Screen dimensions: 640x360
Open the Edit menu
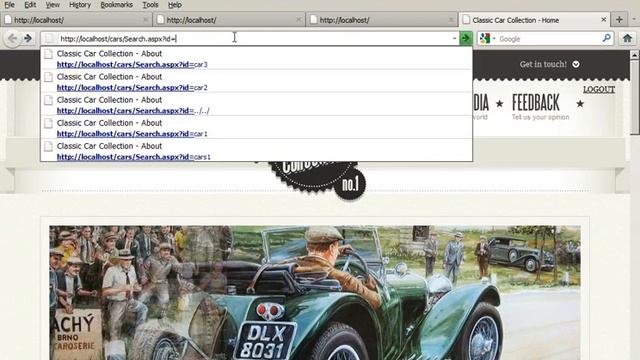[30, 5]
